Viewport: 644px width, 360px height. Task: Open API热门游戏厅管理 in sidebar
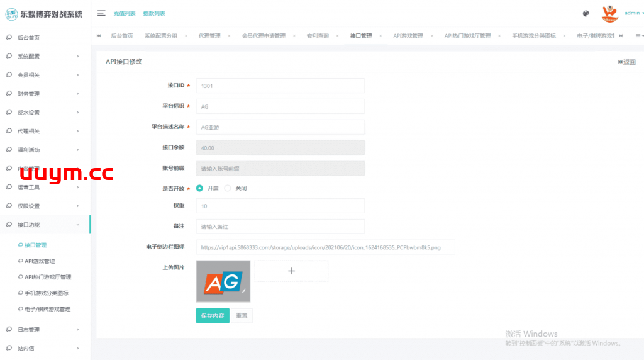point(48,277)
